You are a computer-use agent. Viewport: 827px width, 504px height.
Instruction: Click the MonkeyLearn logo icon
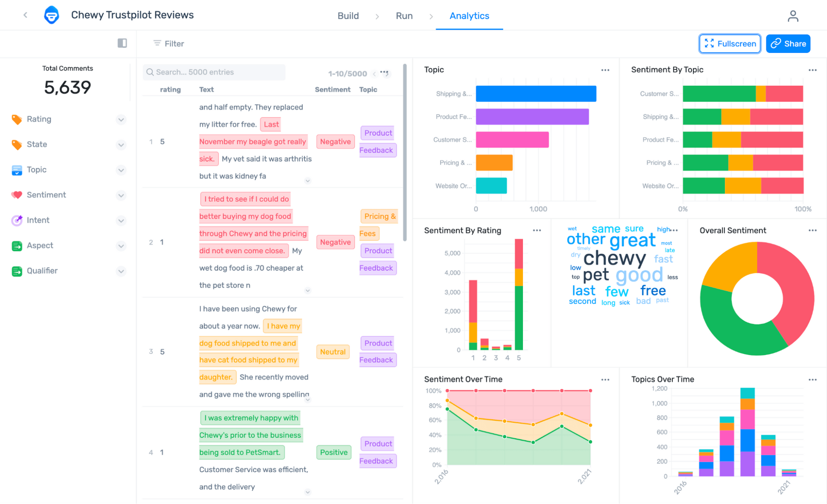(52, 15)
